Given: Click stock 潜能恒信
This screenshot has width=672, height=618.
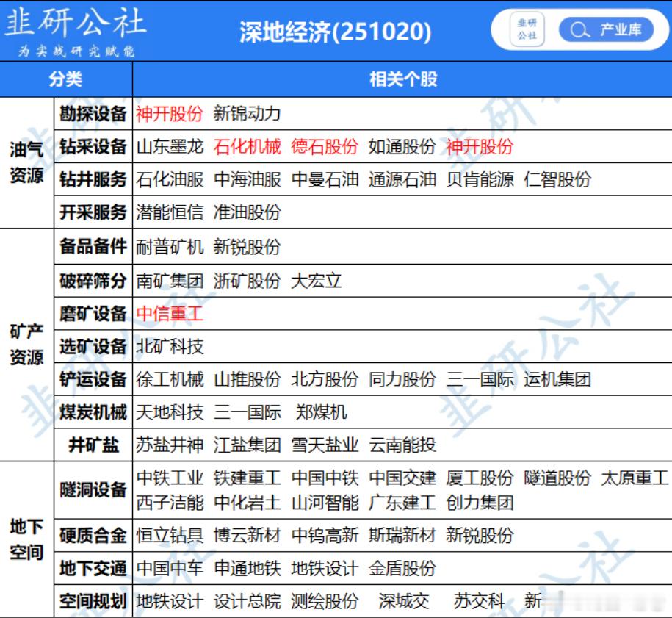Looking at the screenshot, I should click(x=170, y=212).
